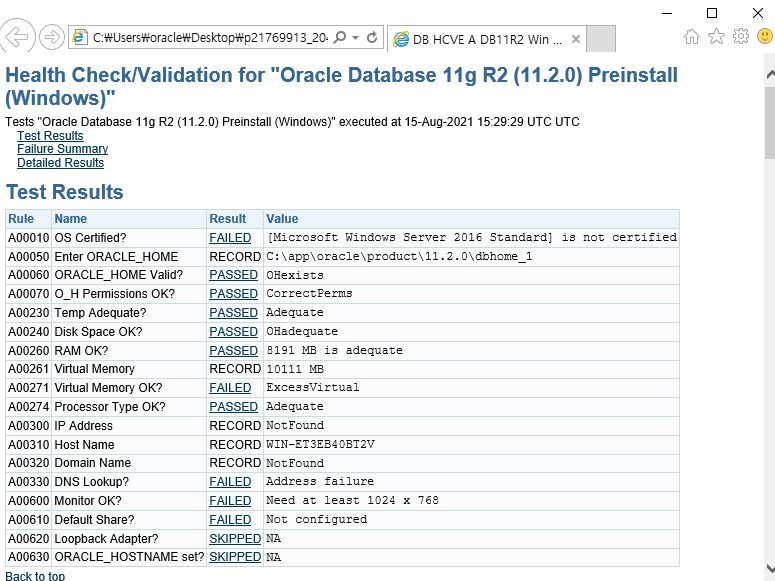This screenshot has height=581, width=775.
Task: Open the FAILED link for Default Share?
Action: tap(230, 520)
